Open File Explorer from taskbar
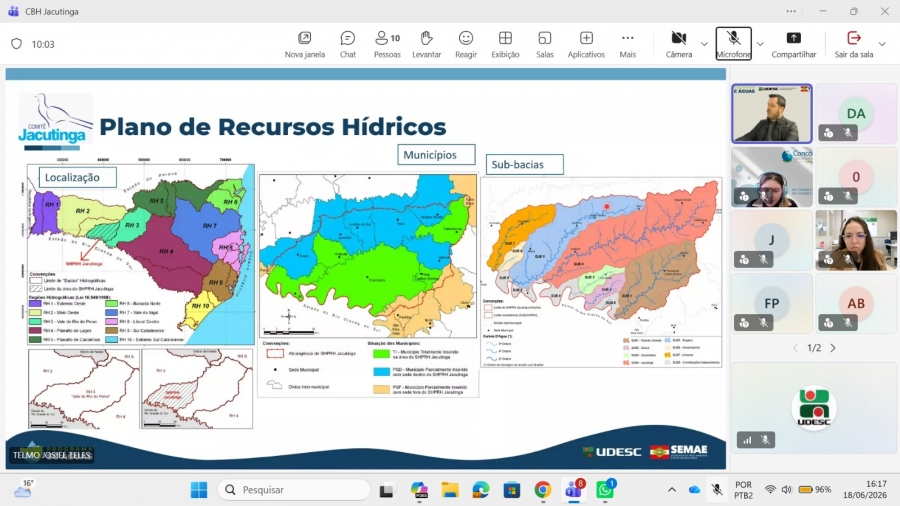This screenshot has height=506, width=900. pyautogui.click(x=450, y=490)
